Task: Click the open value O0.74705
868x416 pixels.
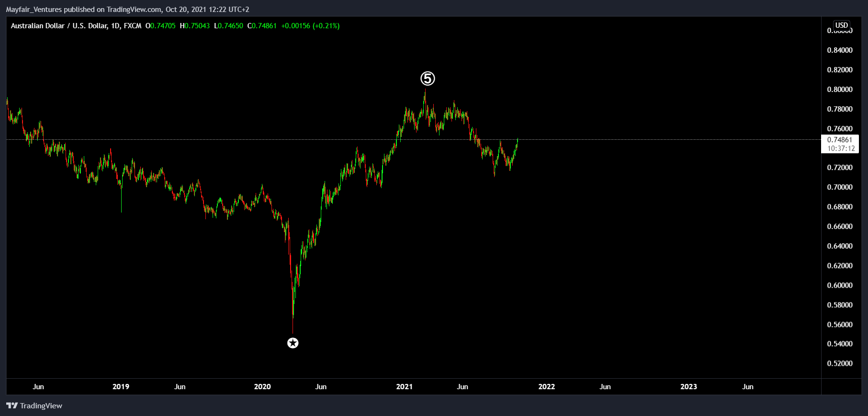Action: (x=160, y=26)
